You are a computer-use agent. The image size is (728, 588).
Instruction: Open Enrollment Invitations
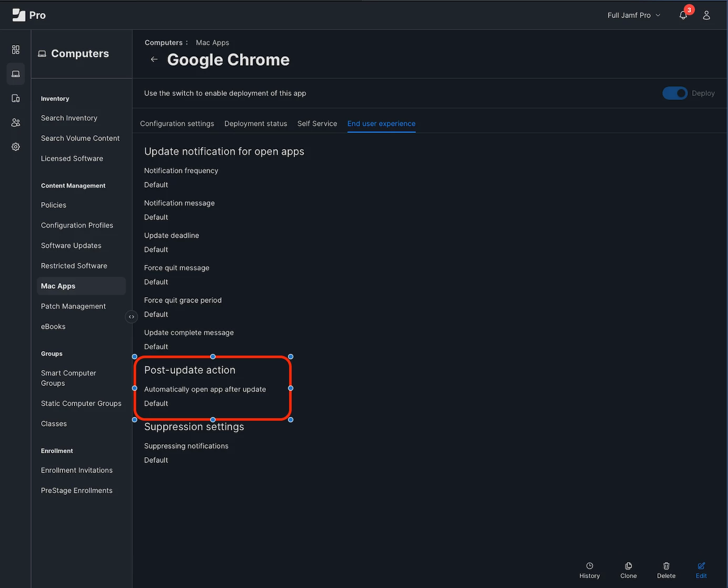[x=77, y=470]
